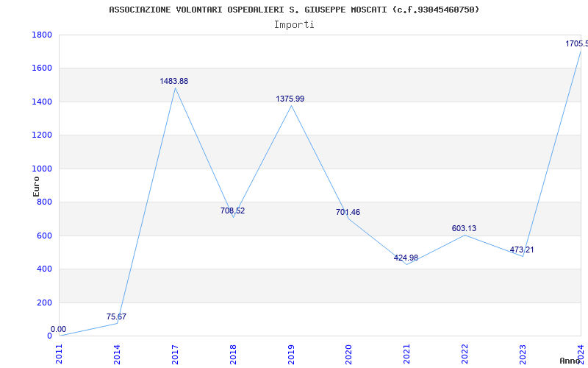Viewport: 588px width, 368px height.
Task: Click the 2019 year axis label
Action: click(x=291, y=355)
